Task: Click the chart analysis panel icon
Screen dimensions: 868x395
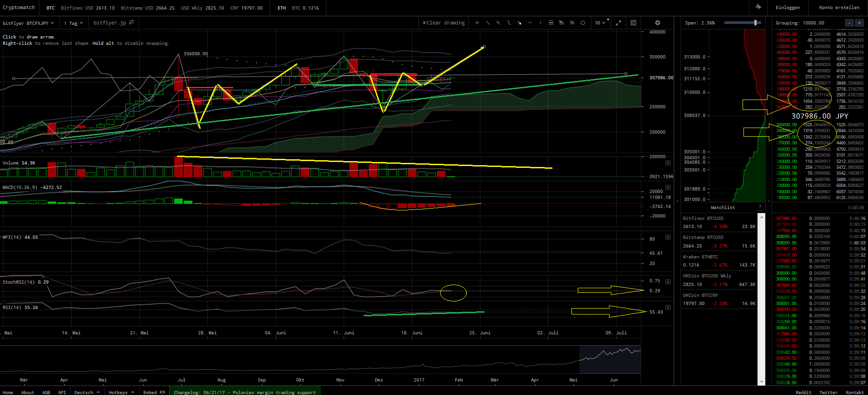Action: [x=633, y=23]
